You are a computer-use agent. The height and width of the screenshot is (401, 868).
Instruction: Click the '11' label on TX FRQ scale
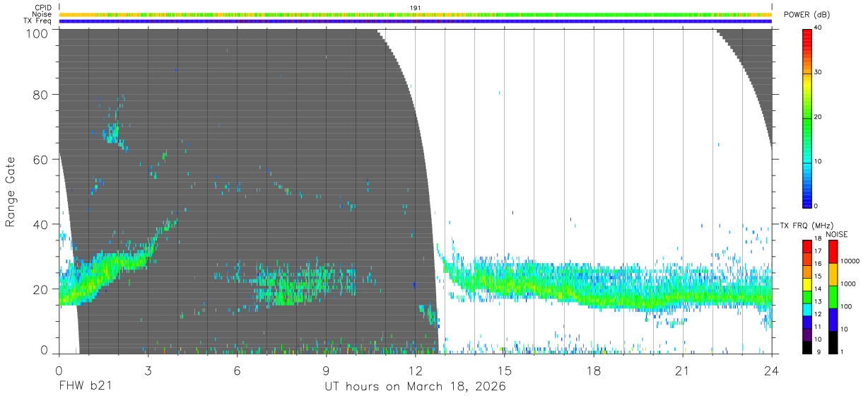(819, 327)
